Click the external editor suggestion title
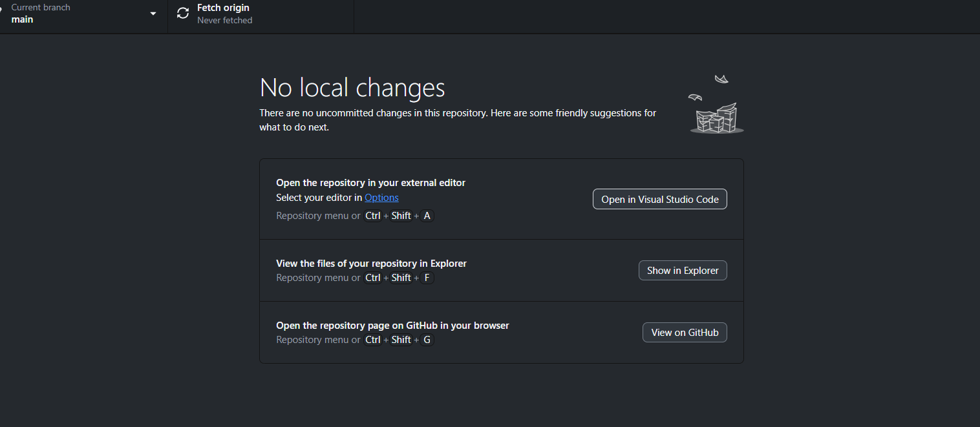This screenshot has width=980, height=427. 370,183
